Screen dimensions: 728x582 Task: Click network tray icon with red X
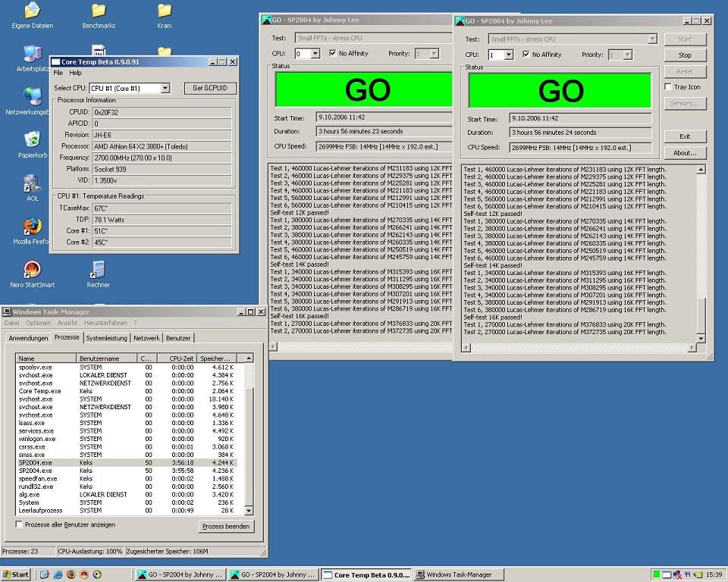pos(677,574)
